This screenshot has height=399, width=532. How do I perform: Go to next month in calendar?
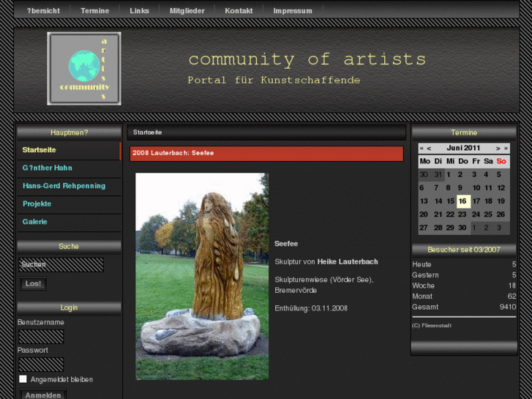tap(498, 148)
